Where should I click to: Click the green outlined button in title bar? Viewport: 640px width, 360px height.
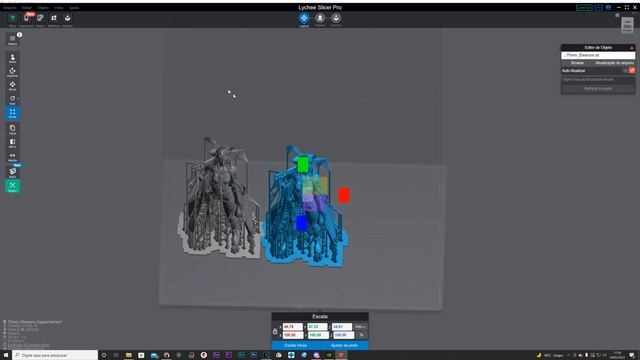(584, 8)
